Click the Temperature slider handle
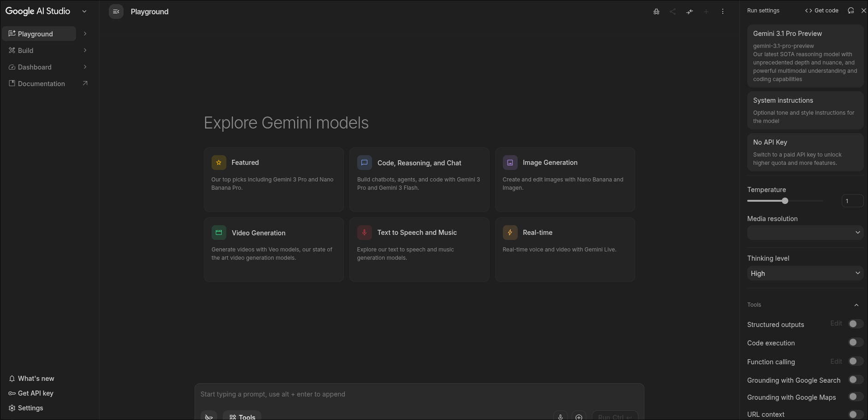 coord(785,201)
